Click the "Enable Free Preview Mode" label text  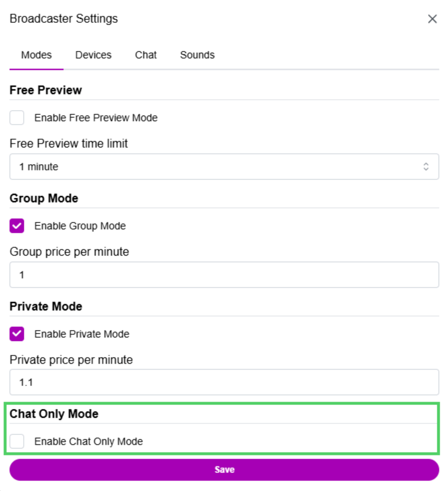click(96, 118)
